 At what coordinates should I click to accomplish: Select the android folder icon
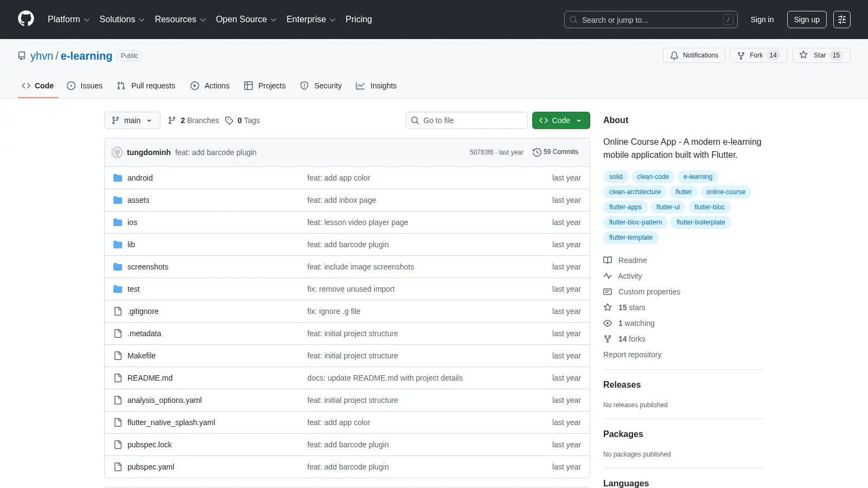coord(118,178)
